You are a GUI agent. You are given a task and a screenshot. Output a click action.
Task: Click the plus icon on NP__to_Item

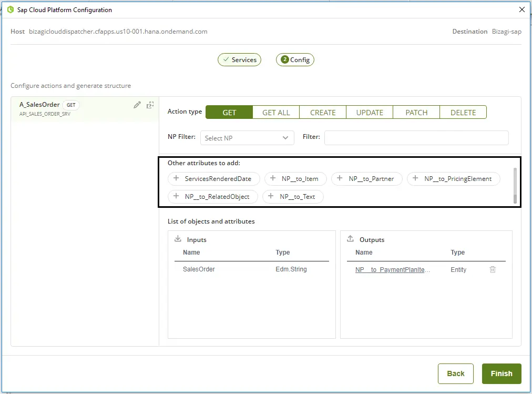point(273,178)
